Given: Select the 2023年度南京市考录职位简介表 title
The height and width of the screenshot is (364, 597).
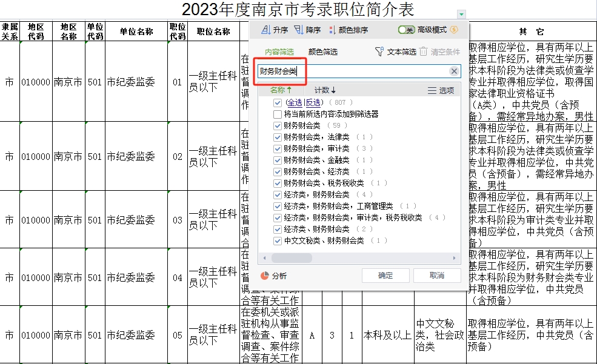Looking at the screenshot, I should (x=298, y=10).
